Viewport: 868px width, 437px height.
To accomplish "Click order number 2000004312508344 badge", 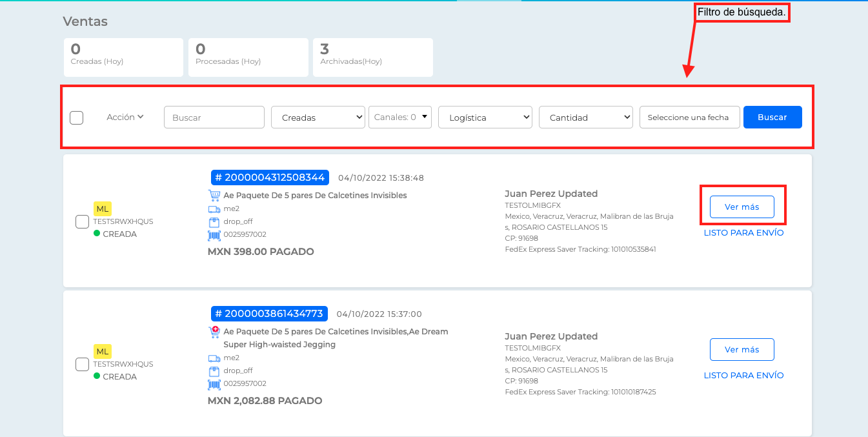I will 270,178.
